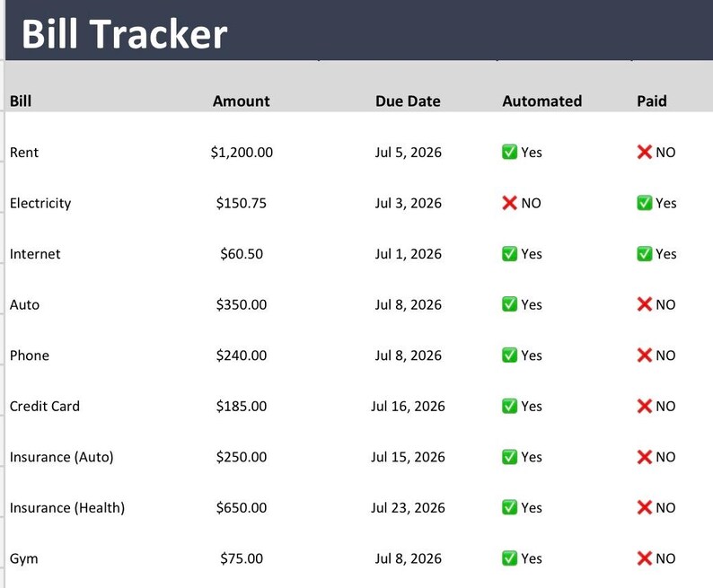Click green check in Insurance (Auto) Automated cell
The height and width of the screenshot is (588, 713).
pyautogui.click(x=509, y=457)
